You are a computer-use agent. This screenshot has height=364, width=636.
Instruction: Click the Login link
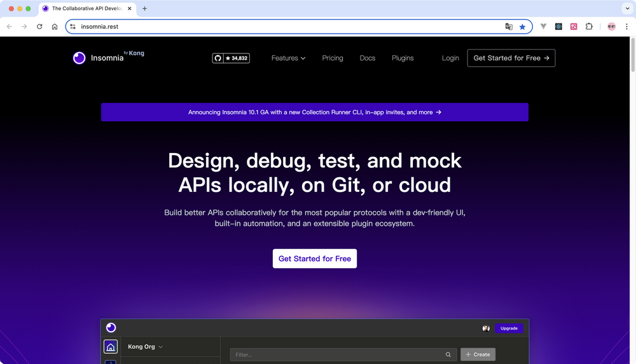pos(450,58)
